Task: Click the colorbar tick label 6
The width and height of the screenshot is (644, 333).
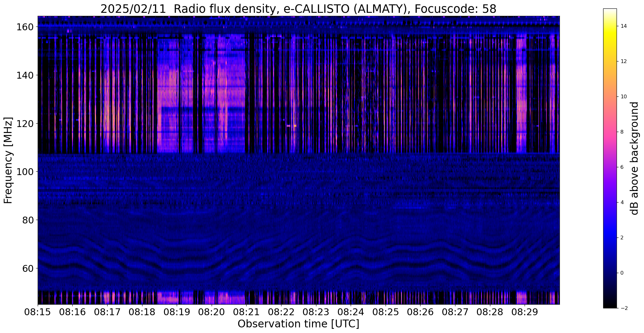Action: click(622, 167)
